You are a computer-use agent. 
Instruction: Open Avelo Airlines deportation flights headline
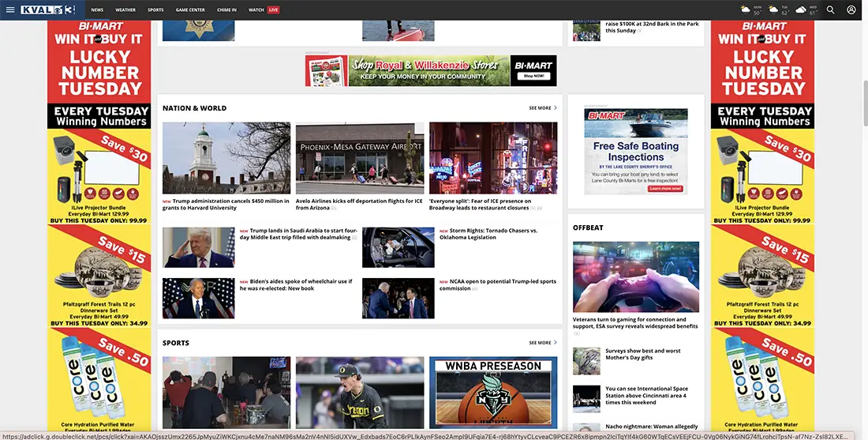click(x=359, y=205)
